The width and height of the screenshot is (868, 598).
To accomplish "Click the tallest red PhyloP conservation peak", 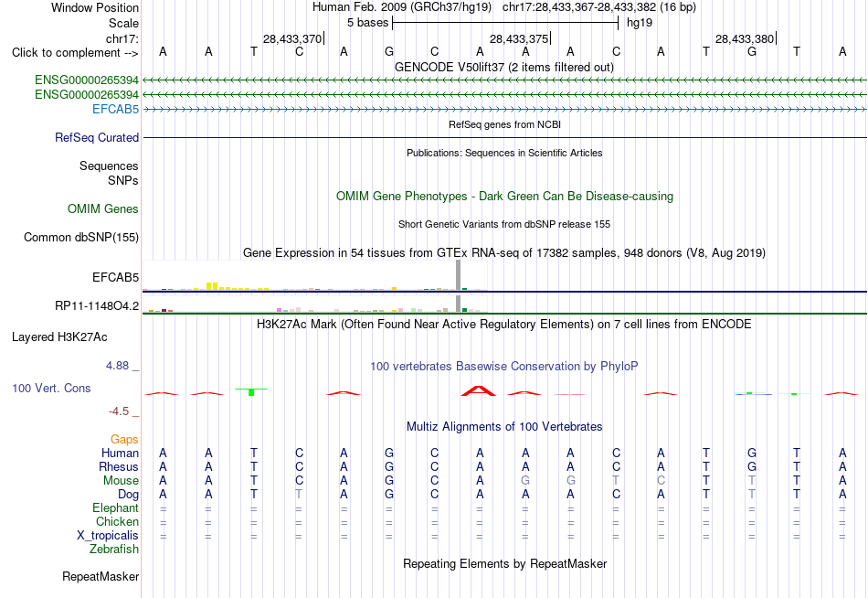I will pos(479,390).
